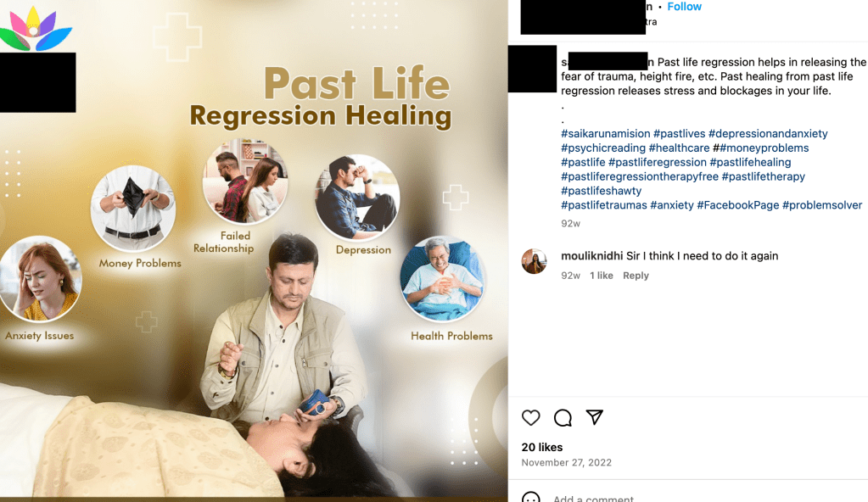
Task: Open #pastlifeshawty hashtag
Action: (x=602, y=191)
